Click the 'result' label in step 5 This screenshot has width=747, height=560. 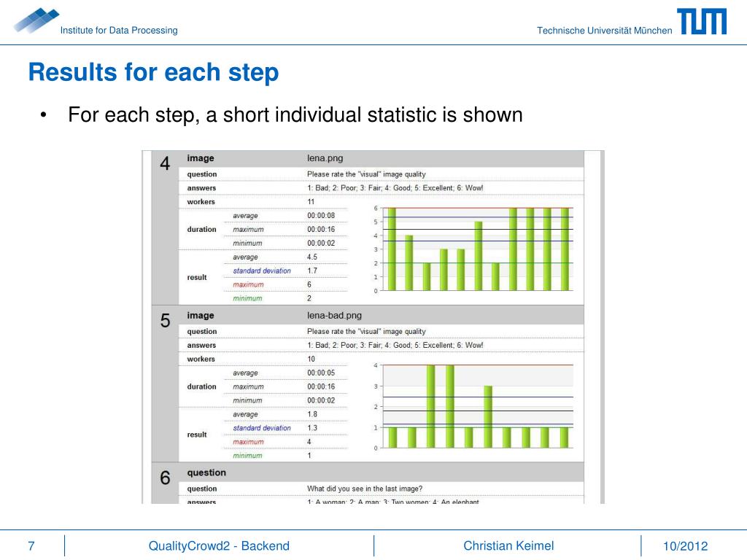coord(197,435)
